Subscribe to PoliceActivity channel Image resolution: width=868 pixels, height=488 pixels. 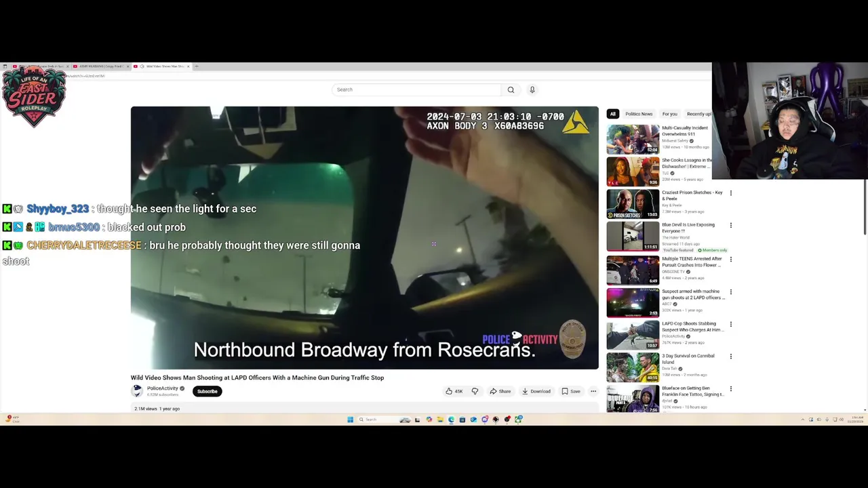tap(207, 391)
